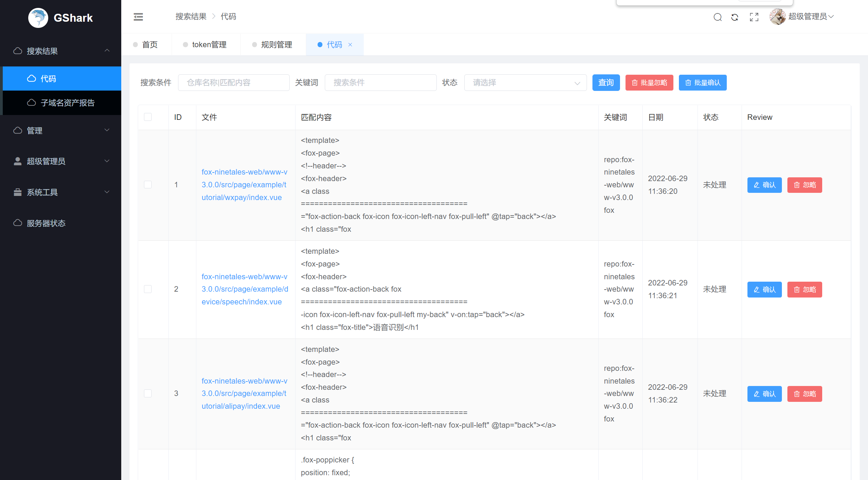Open the 超级管理员 user dropdown in header
This screenshot has width=868, height=480.
[810, 17]
